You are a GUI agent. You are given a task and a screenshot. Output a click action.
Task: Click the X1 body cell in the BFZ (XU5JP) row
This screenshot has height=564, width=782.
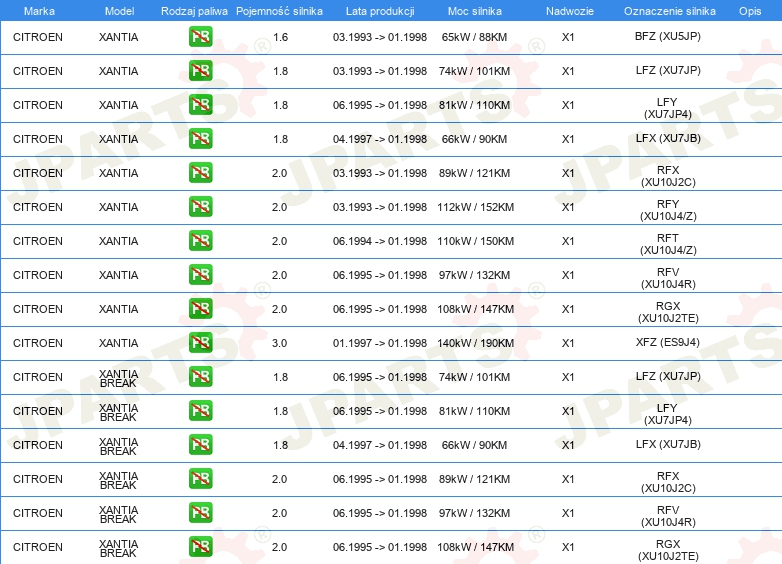pyautogui.click(x=568, y=37)
